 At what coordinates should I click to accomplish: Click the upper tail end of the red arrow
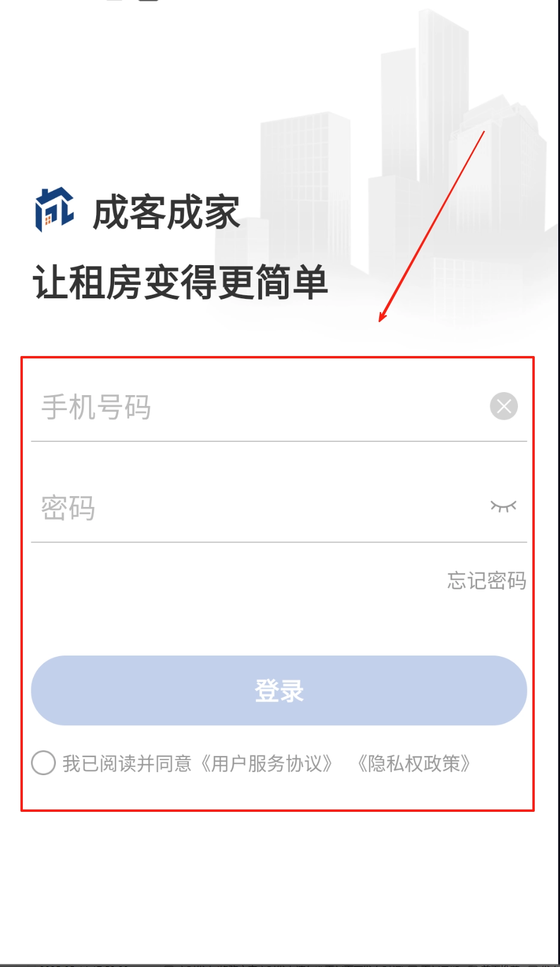(483, 132)
